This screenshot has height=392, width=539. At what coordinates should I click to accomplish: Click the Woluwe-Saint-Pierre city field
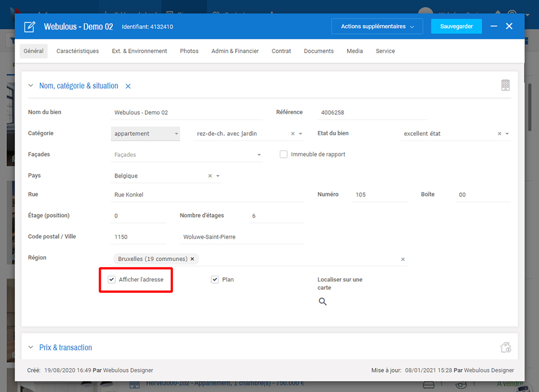click(242, 237)
